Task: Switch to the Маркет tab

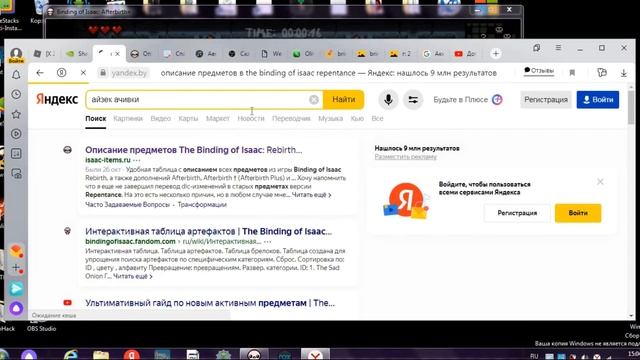Action: point(218,119)
